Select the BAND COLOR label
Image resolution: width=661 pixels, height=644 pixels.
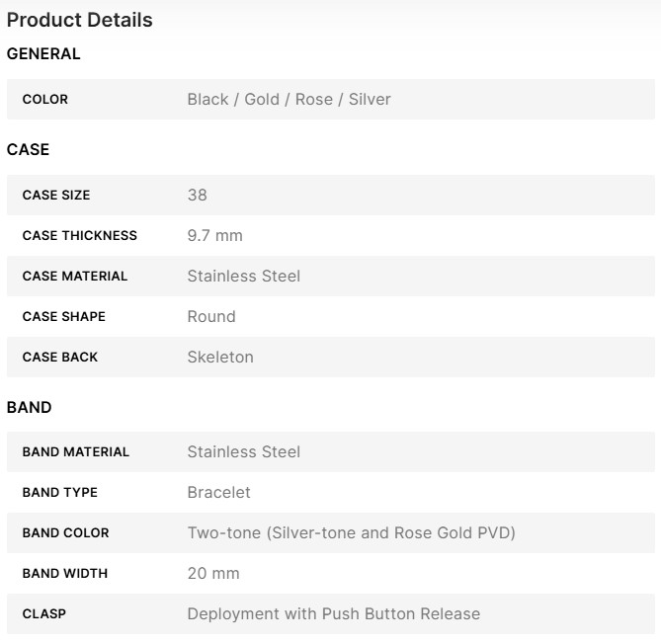[66, 533]
